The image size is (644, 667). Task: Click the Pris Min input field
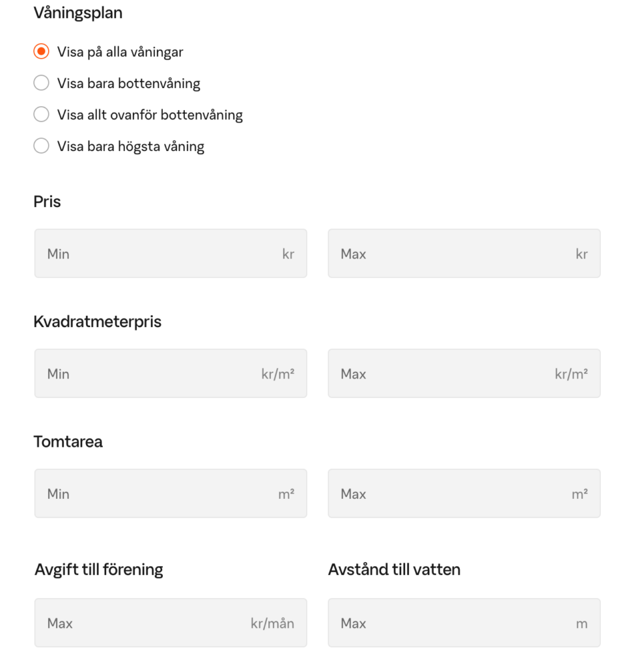pyautogui.click(x=156, y=254)
